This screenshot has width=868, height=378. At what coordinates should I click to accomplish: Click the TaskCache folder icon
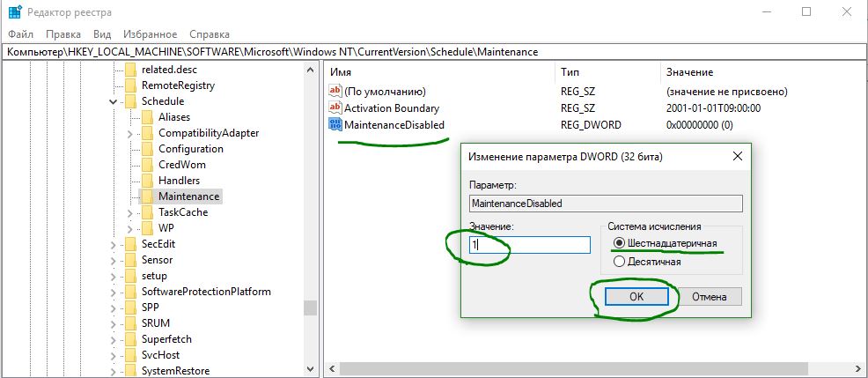click(147, 211)
